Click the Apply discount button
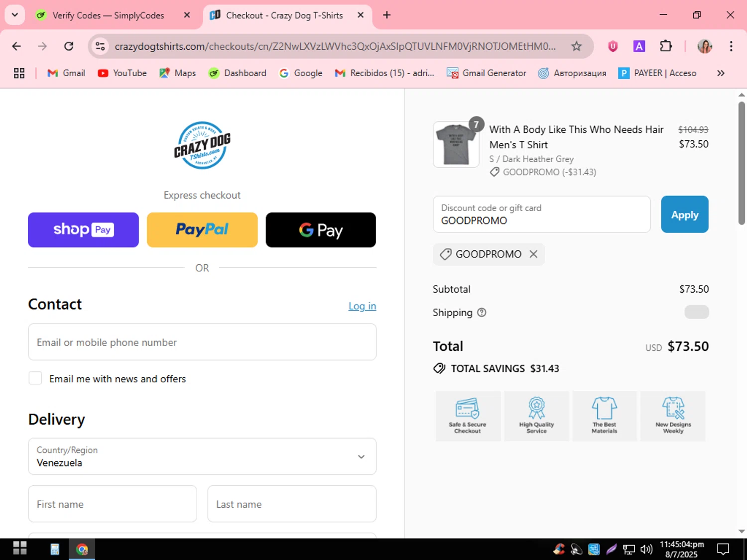Viewport: 747px width, 560px height. (685, 215)
